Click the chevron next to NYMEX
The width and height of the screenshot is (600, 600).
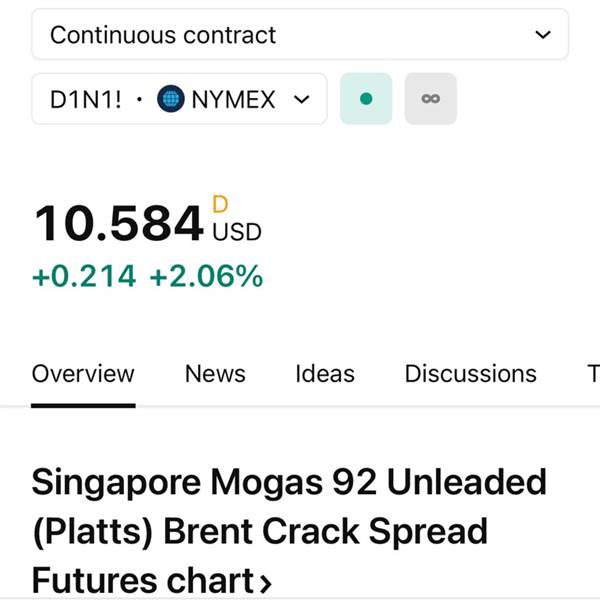(302, 99)
